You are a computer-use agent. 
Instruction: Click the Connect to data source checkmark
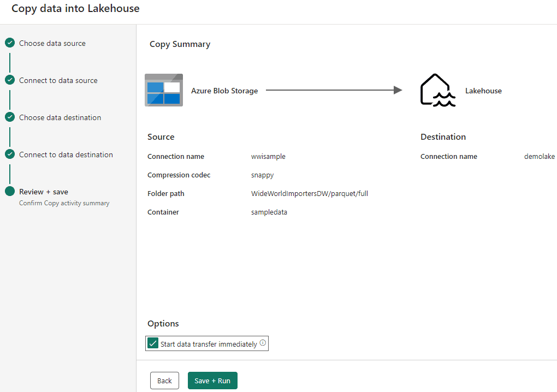click(10, 80)
